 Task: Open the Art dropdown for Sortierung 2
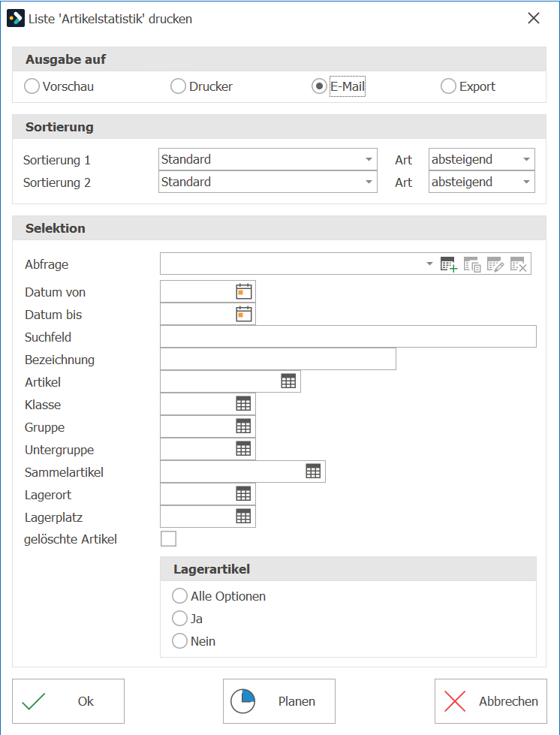pyautogui.click(x=482, y=182)
